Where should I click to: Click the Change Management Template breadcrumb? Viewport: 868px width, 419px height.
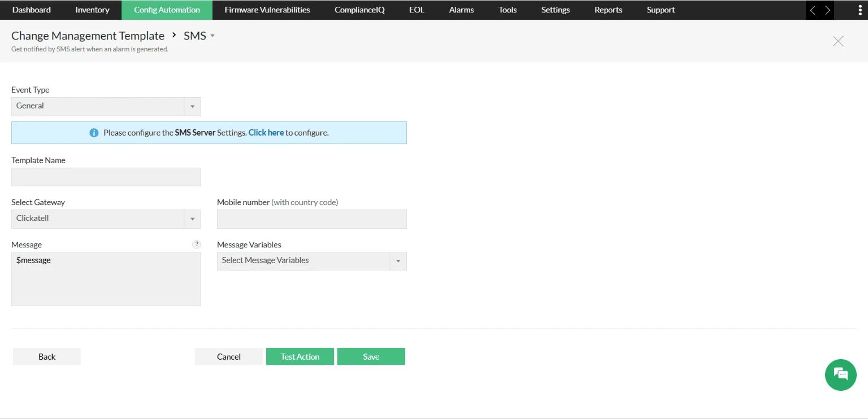tap(88, 36)
